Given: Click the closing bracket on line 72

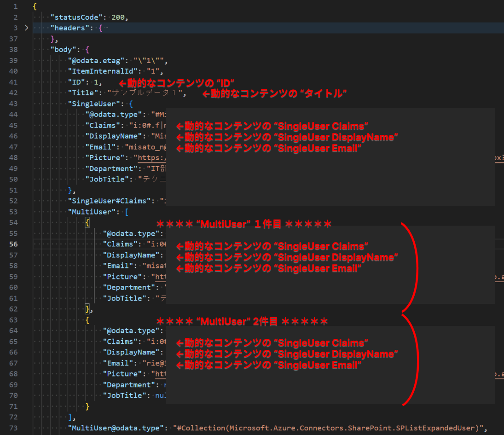Looking at the screenshot, I should click(70, 418).
